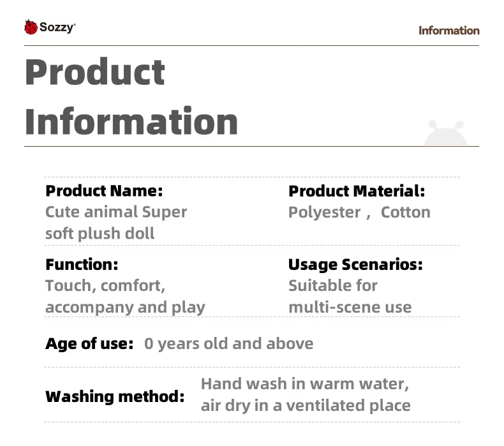Click the faint gray bug mascot silhouette
The image size is (504, 446).
(445, 135)
